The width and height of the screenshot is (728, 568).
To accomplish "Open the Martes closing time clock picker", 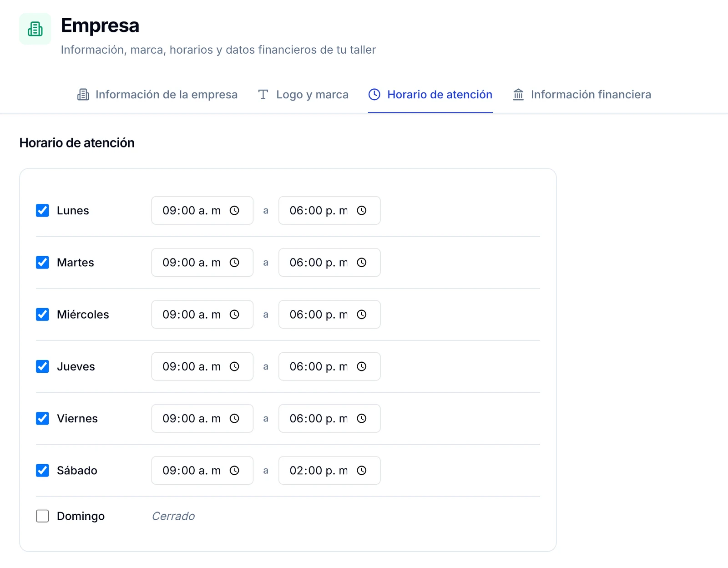I will pyautogui.click(x=361, y=262).
